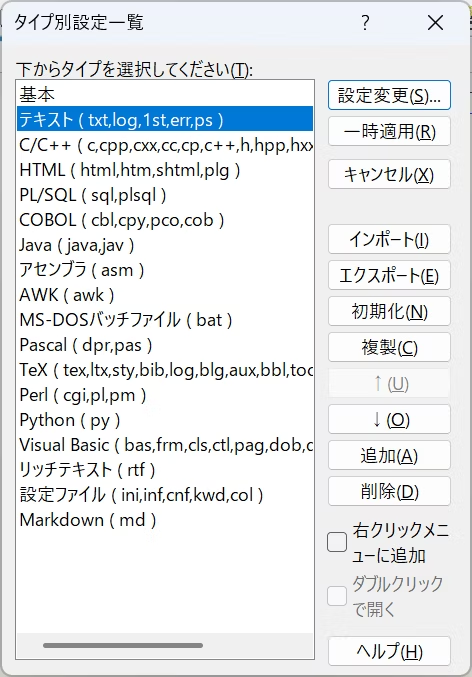
Task: Open インポート(I) to import settings
Action: (x=389, y=239)
